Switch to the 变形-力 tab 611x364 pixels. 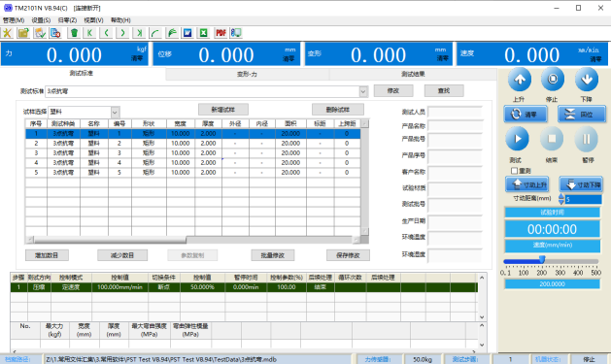pos(247,74)
